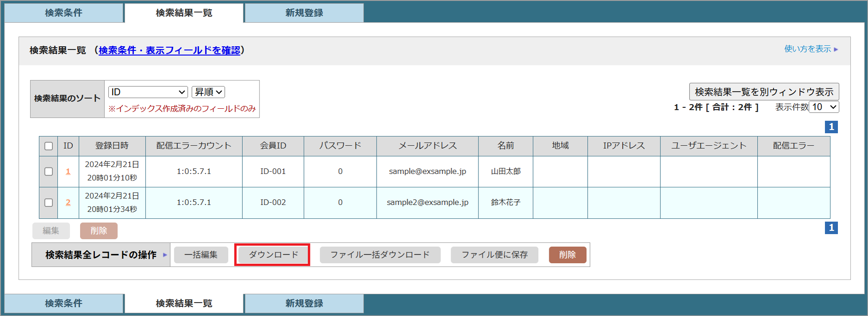Change the 表示件数 dropdown set to 10
The height and width of the screenshot is (316, 868).
824,107
